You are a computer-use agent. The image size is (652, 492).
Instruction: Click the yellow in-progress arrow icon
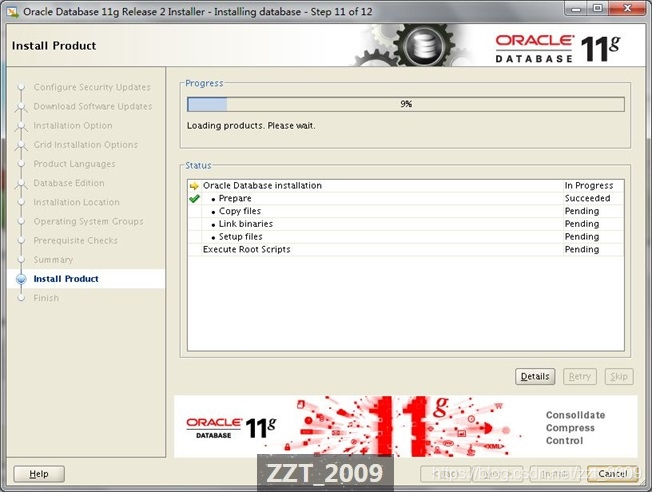[194, 186]
